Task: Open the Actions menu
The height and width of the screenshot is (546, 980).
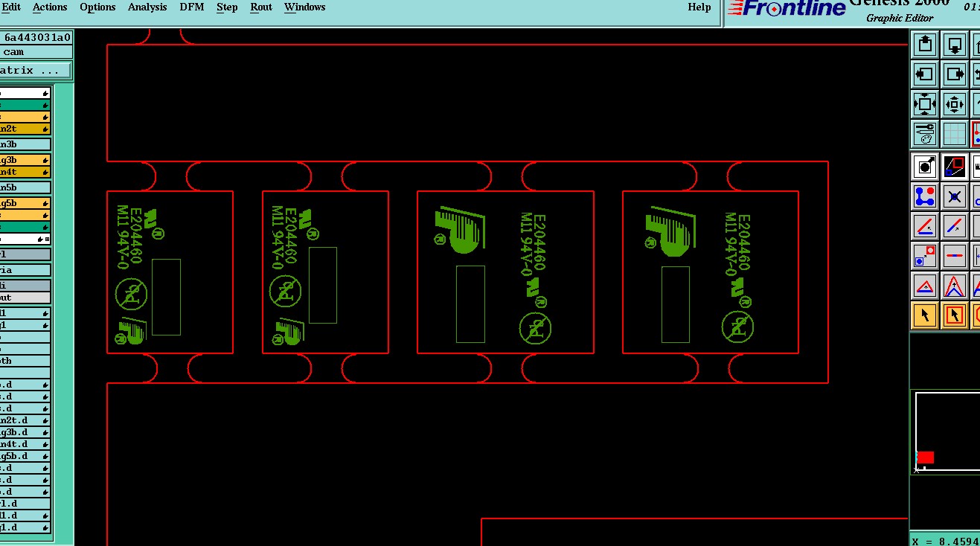Action: coord(50,7)
